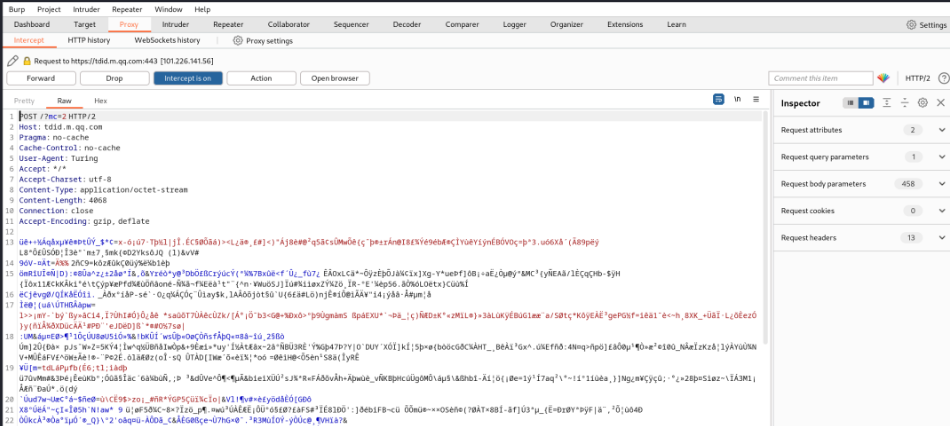This screenshot has height=426, width=950.
Task: Switch to the Extensions tab
Action: [625, 25]
